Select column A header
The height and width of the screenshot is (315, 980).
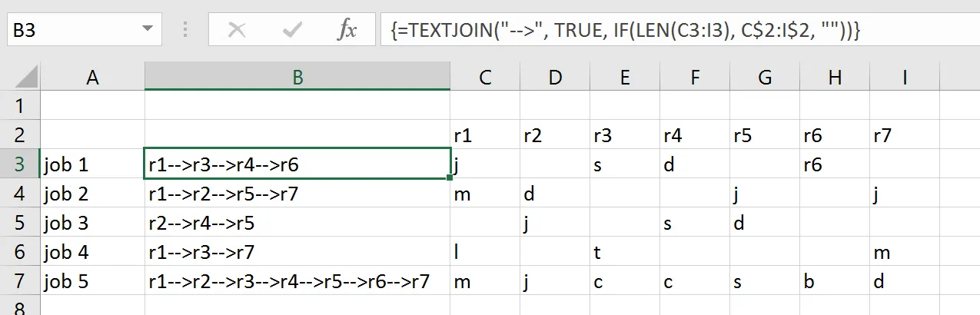pos(92,76)
